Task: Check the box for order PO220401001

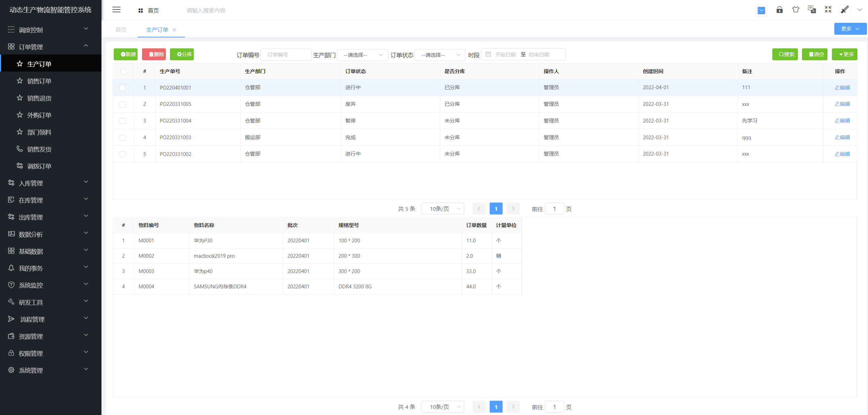Action: pos(123,88)
